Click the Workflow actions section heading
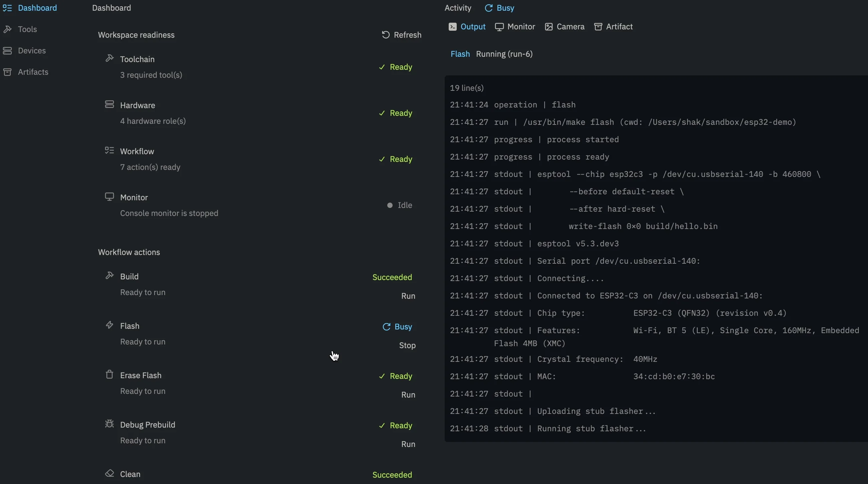The height and width of the screenshot is (484, 868). pyautogui.click(x=129, y=253)
